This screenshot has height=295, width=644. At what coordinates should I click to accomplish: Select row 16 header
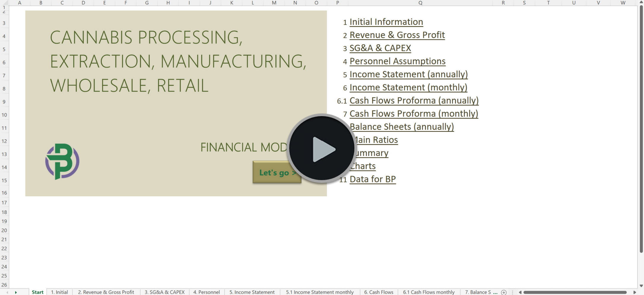click(4, 192)
